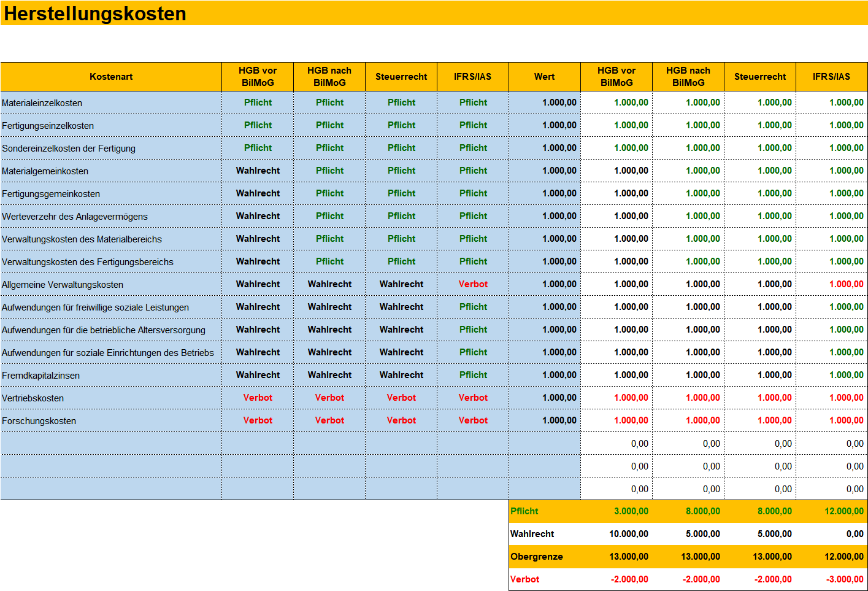Select the Wahlrecht summary row label
Viewport: 868px width, 591px height.
point(532,534)
